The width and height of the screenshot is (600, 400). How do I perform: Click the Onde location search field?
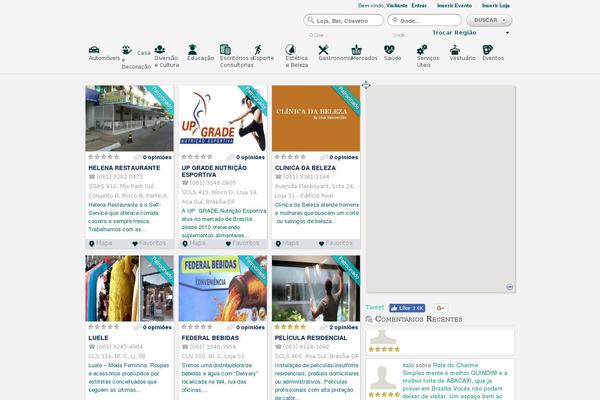click(x=424, y=20)
